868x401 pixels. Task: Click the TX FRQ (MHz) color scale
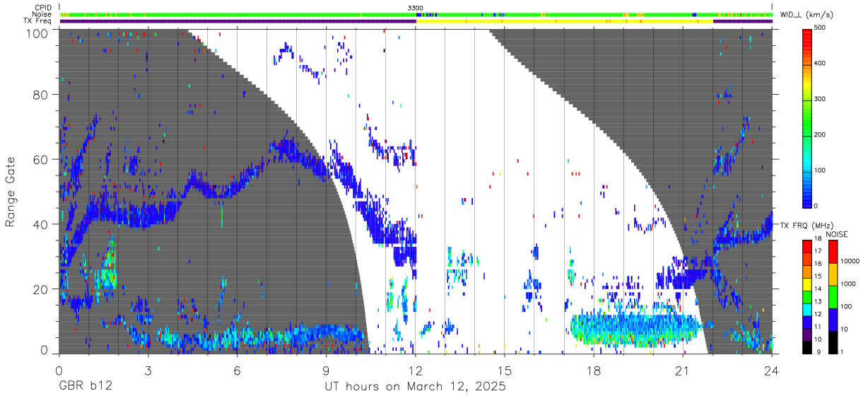[807, 296]
